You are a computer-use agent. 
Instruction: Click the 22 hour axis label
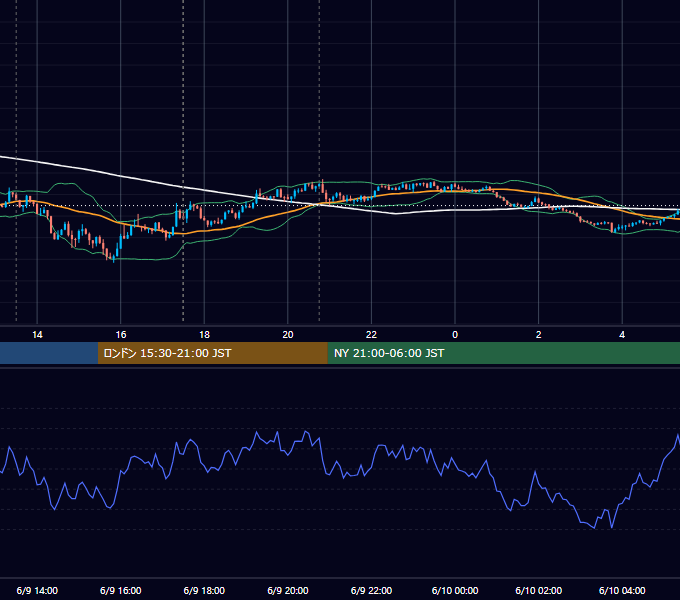(x=371, y=335)
